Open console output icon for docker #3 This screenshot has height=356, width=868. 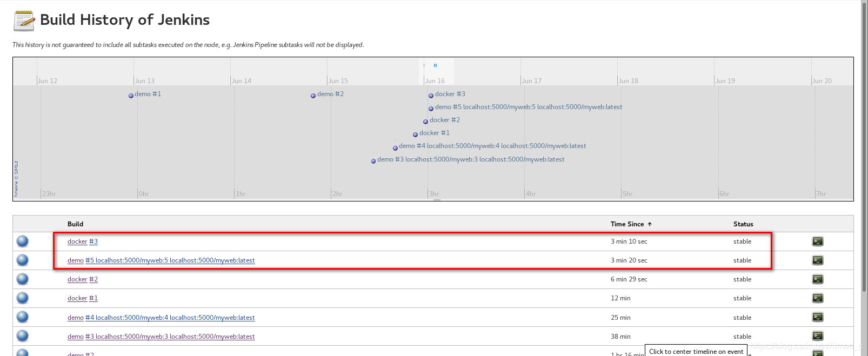click(818, 241)
